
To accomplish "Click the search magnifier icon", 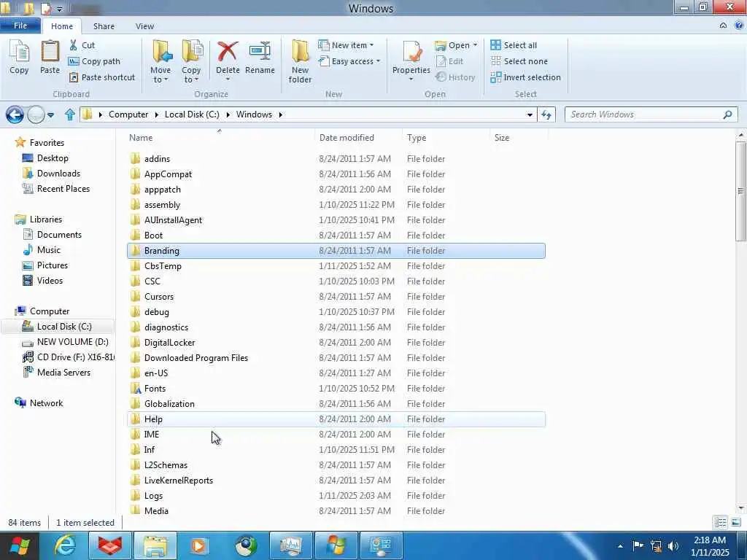I will [x=727, y=114].
